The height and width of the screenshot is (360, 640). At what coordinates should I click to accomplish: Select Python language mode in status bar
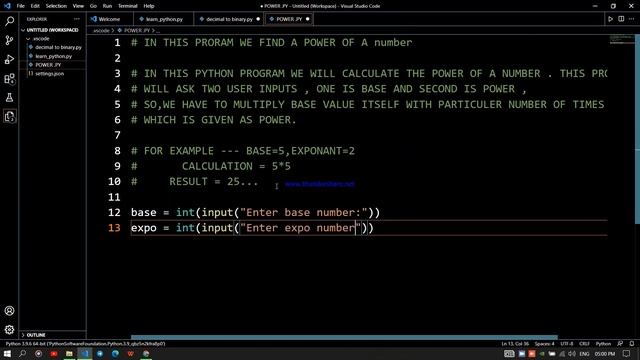pos(603,344)
